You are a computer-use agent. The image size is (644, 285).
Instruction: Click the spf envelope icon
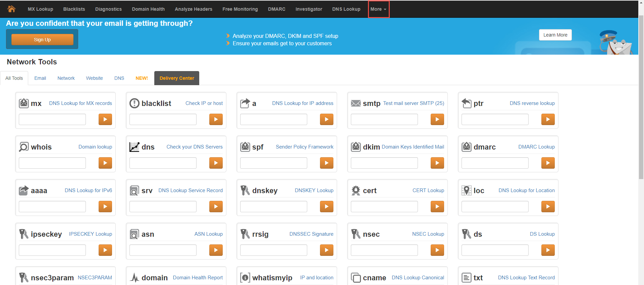[x=245, y=147]
